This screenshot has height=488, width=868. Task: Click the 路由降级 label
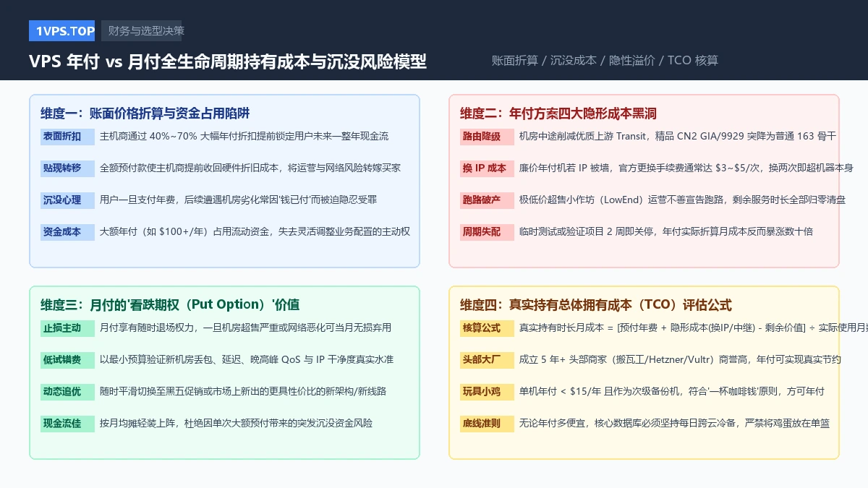(x=487, y=137)
